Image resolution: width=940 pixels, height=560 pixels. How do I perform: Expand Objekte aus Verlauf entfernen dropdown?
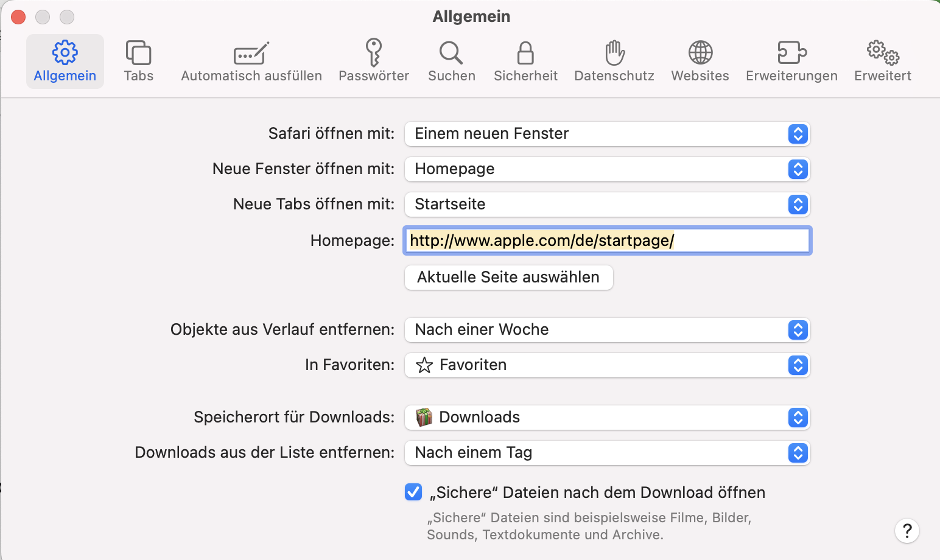[607, 330]
